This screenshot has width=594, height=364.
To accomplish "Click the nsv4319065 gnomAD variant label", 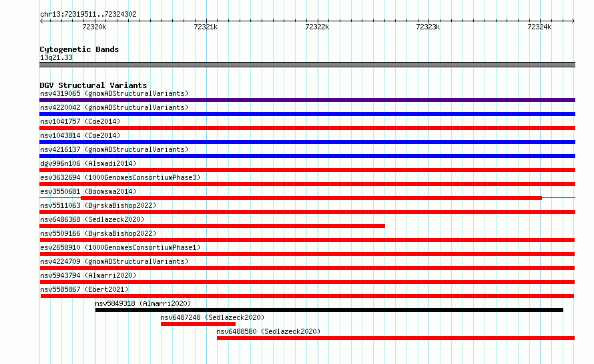I will click(x=114, y=93).
